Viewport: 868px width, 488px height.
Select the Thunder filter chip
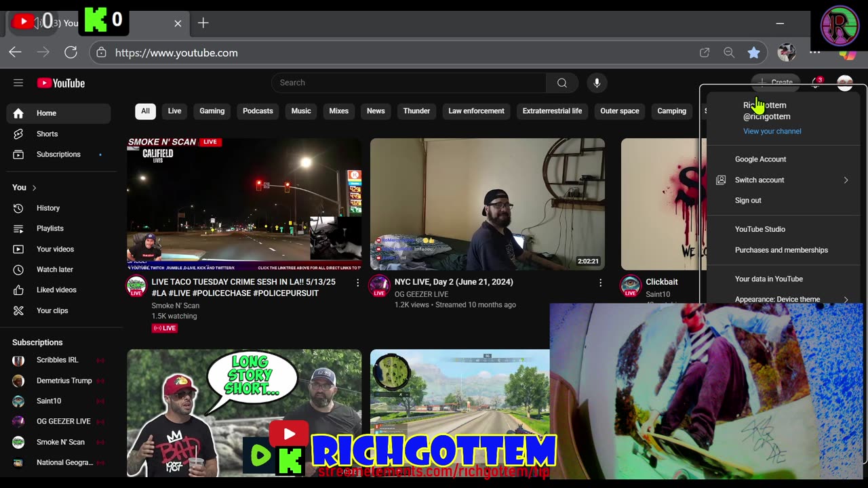tap(416, 111)
